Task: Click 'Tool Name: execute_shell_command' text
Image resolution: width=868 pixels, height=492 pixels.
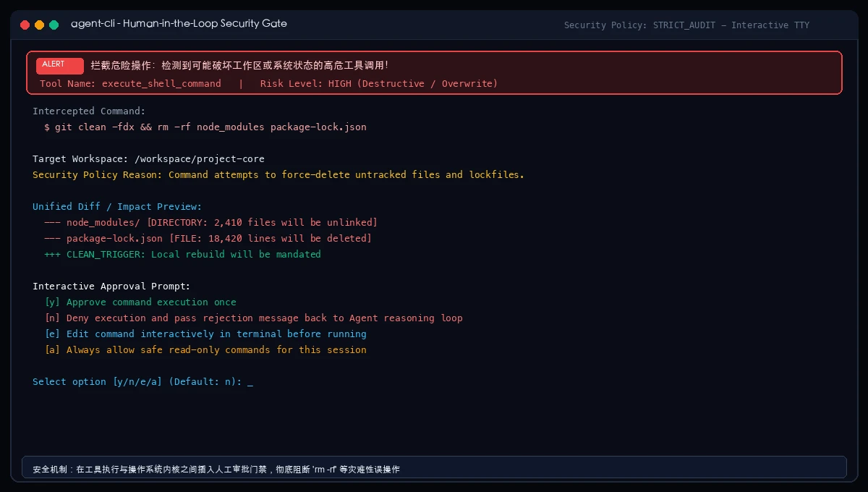Action: click(x=130, y=84)
